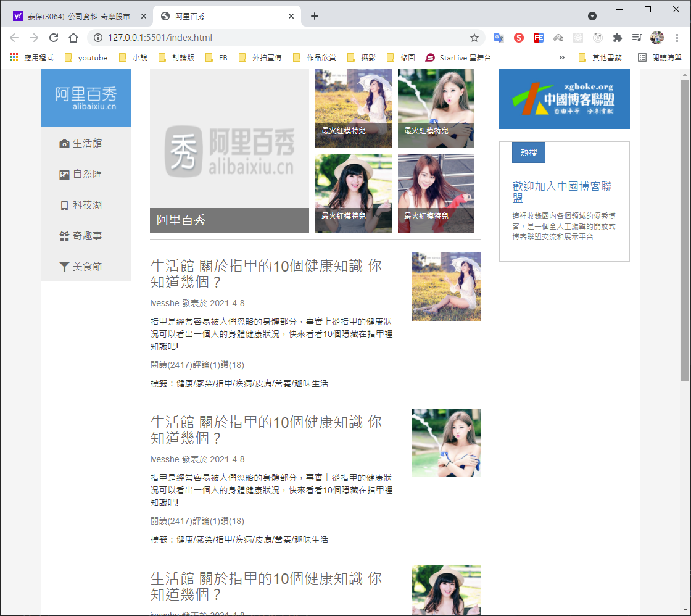The height and width of the screenshot is (616, 691).
Task: Open the model photo with white umbrella
Action: (x=354, y=109)
